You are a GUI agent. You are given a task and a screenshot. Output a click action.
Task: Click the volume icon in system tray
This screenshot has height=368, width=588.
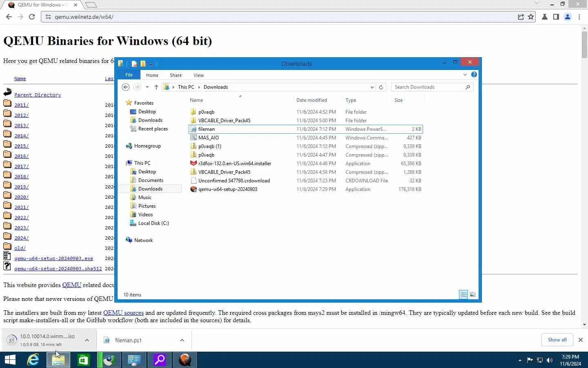(x=550, y=360)
